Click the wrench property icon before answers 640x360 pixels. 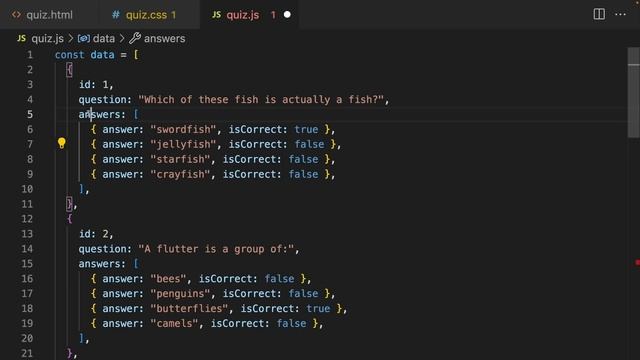135,38
